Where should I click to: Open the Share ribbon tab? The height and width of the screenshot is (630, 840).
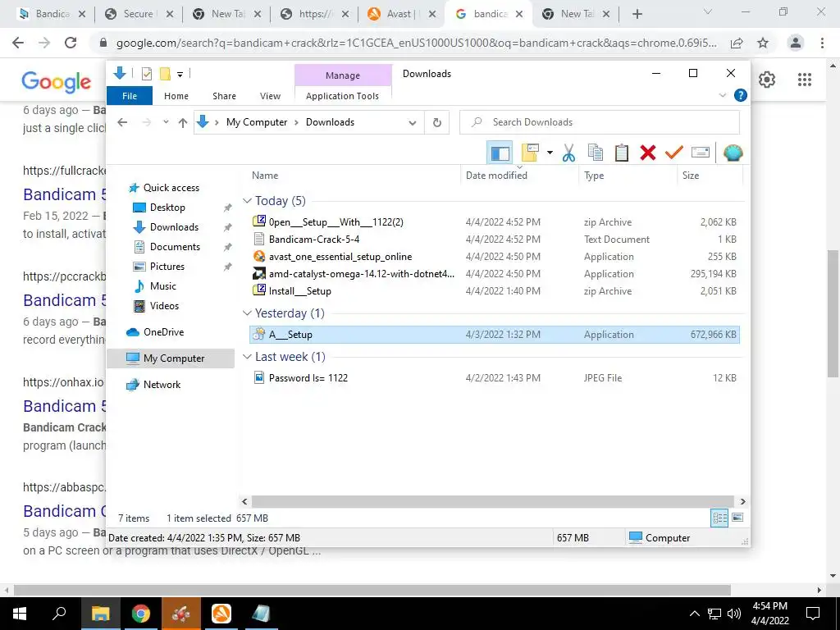[x=224, y=96]
